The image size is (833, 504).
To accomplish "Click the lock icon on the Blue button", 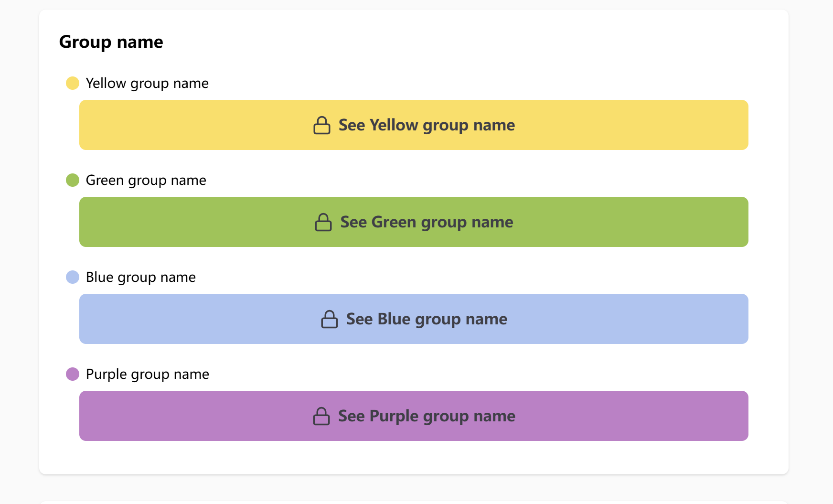I will pos(330,320).
